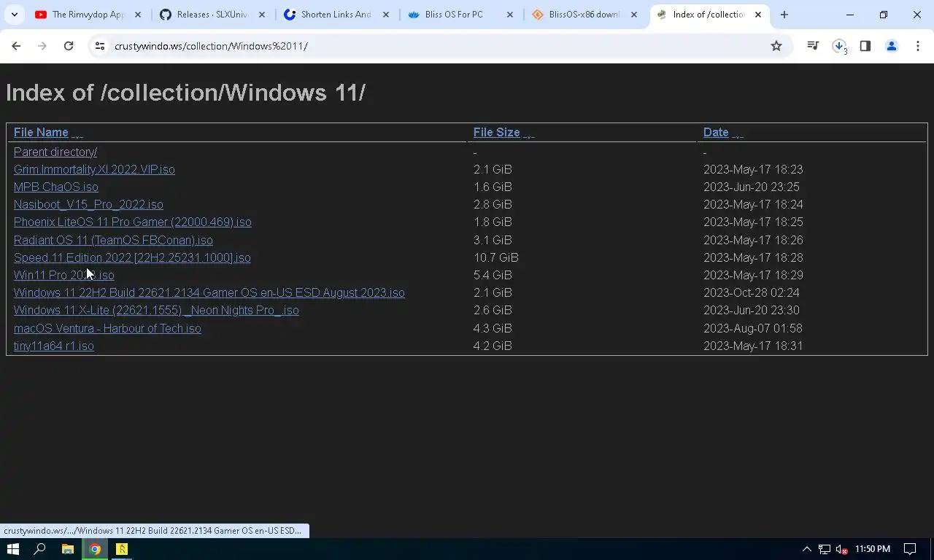
Task: Reload the page with the refresh icon
Action: pyautogui.click(x=69, y=46)
